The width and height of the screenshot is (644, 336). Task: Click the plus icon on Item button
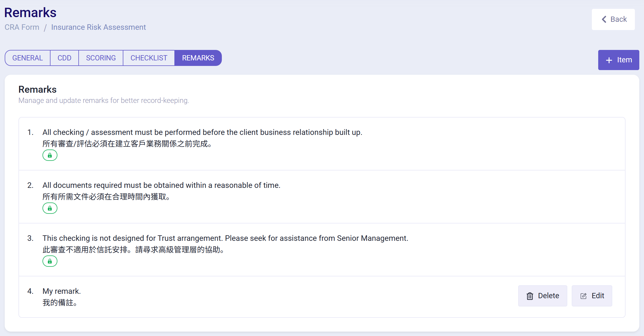(x=609, y=60)
